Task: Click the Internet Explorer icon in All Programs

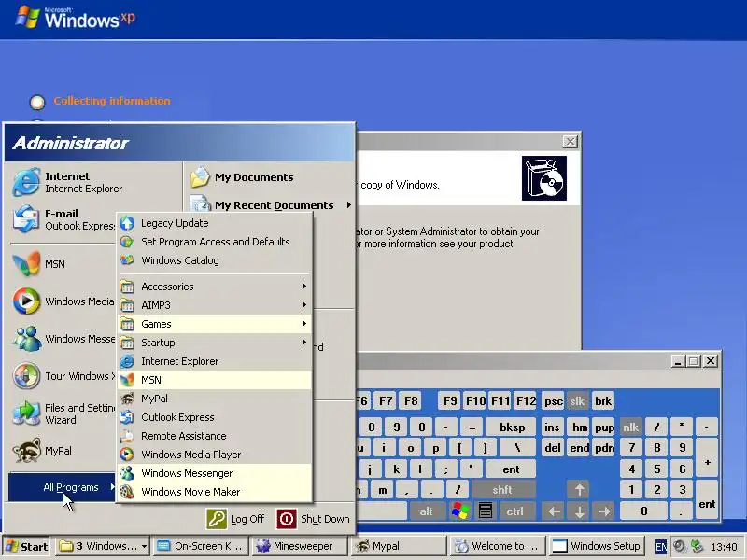Action: click(127, 361)
